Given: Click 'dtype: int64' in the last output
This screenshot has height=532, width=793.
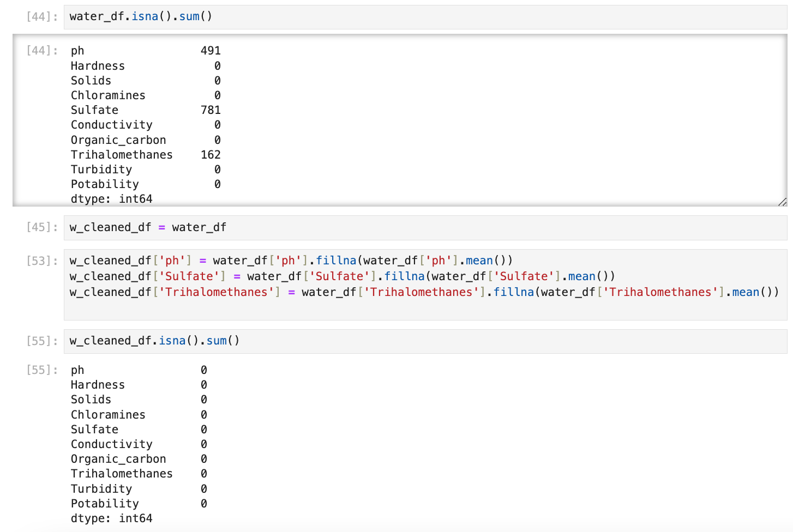Looking at the screenshot, I should pyautogui.click(x=111, y=518).
